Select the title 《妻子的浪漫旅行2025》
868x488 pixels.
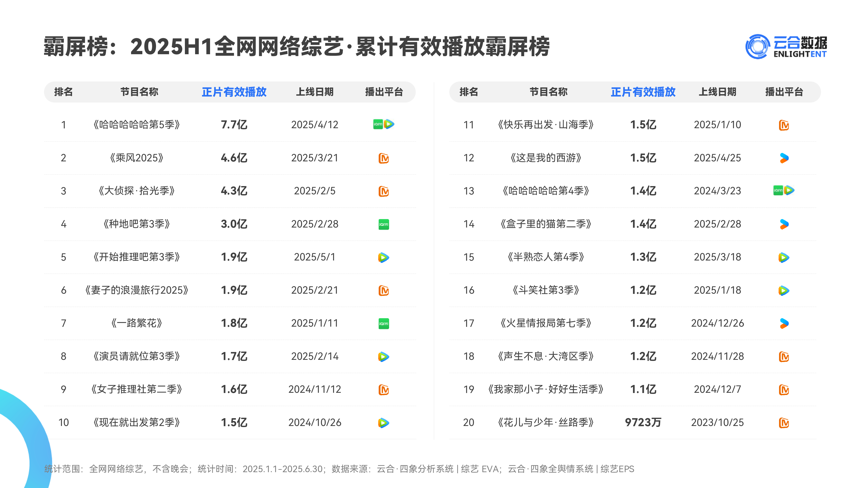tap(136, 290)
